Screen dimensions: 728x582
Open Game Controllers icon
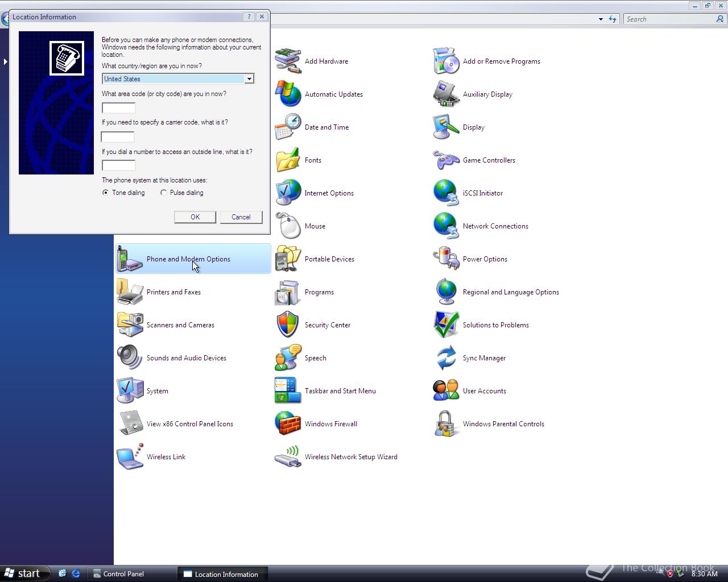pyautogui.click(x=446, y=160)
